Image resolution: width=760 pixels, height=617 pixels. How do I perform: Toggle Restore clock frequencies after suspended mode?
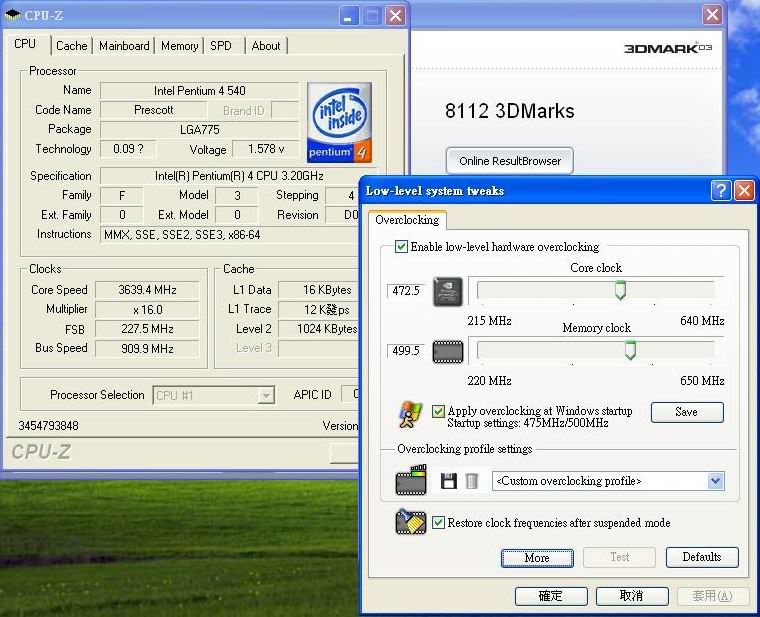[438, 522]
